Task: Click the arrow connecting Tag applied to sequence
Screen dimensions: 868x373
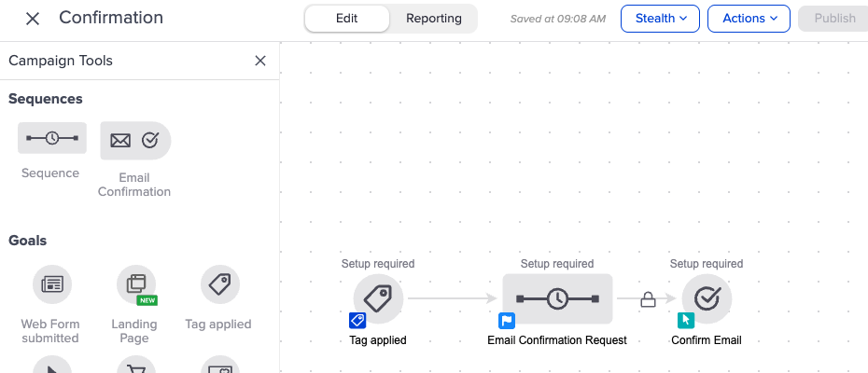Action: [453, 298]
